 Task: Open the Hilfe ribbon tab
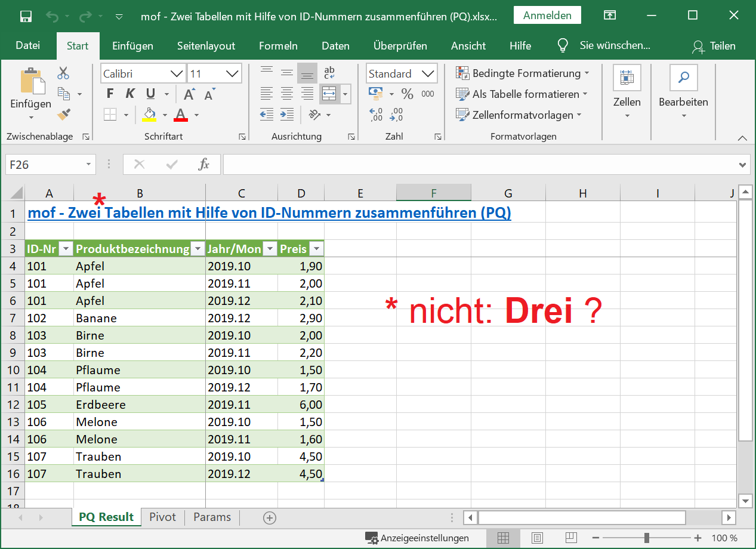pyautogui.click(x=520, y=46)
